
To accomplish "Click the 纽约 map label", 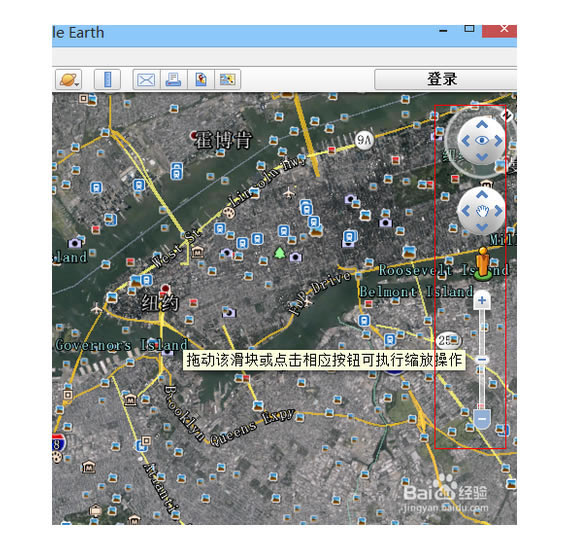I will pyautogui.click(x=160, y=303).
